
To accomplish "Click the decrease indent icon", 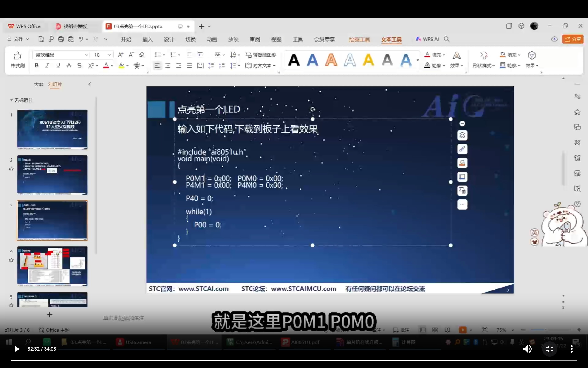I will coord(189,55).
